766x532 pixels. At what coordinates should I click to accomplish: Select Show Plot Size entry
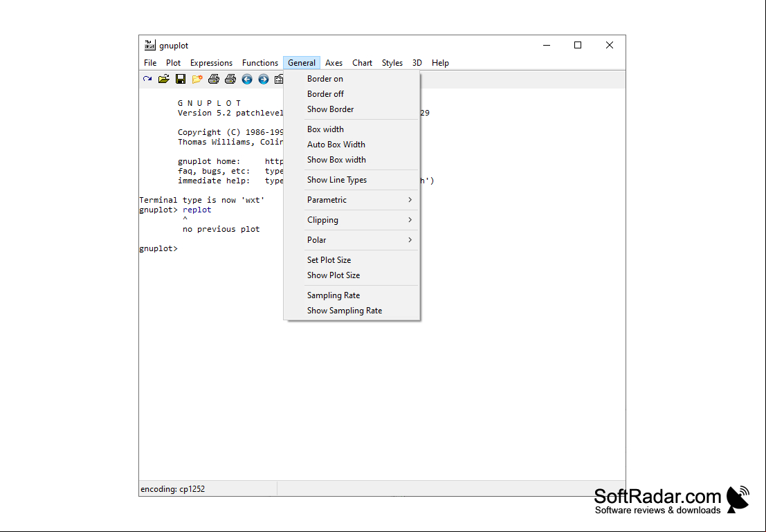(x=352, y=275)
